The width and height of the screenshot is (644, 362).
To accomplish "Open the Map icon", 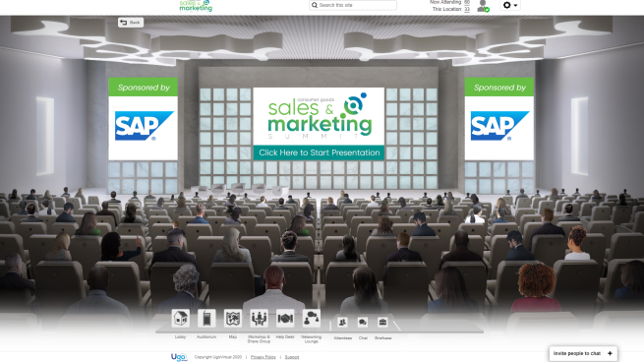I will pyautogui.click(x=232, y=319).
